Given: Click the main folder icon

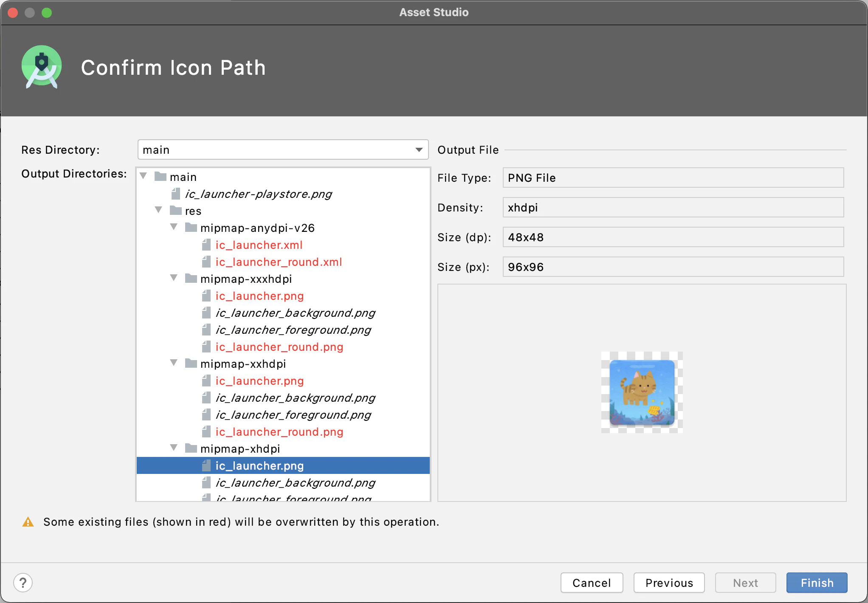Looking at the screenshot, I should [x=160, y=176].
